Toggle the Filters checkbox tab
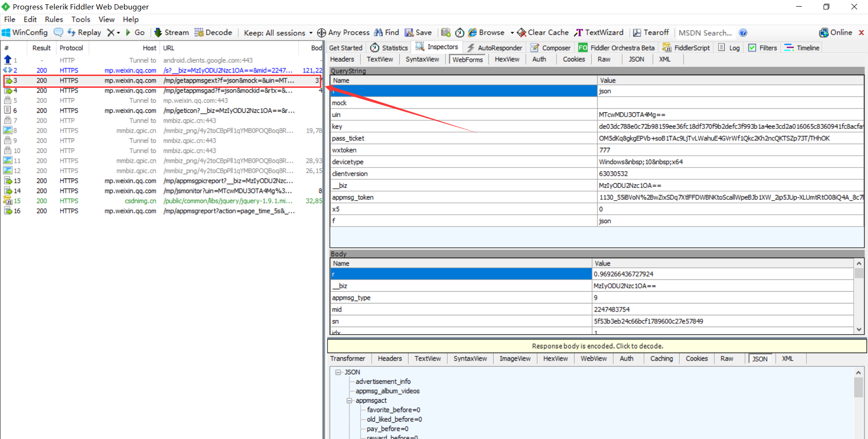Viewport: 868px width, 439px height. [x=763, y=48]
